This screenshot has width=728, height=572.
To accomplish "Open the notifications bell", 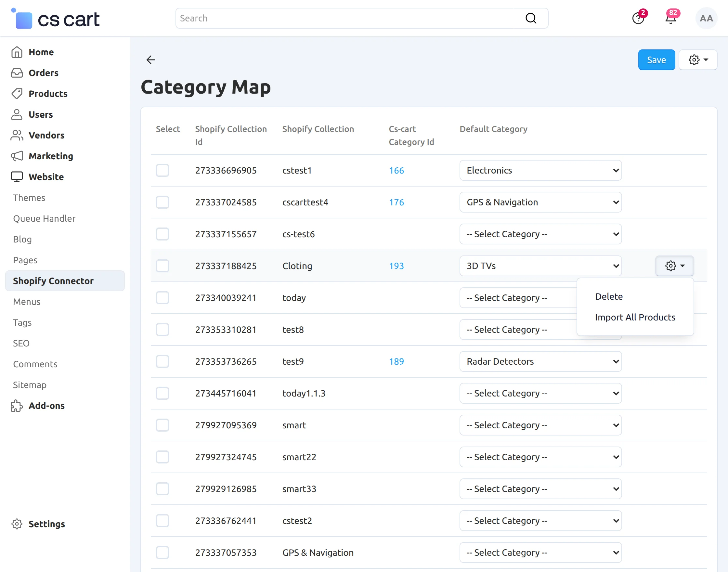I will [671, 19].
